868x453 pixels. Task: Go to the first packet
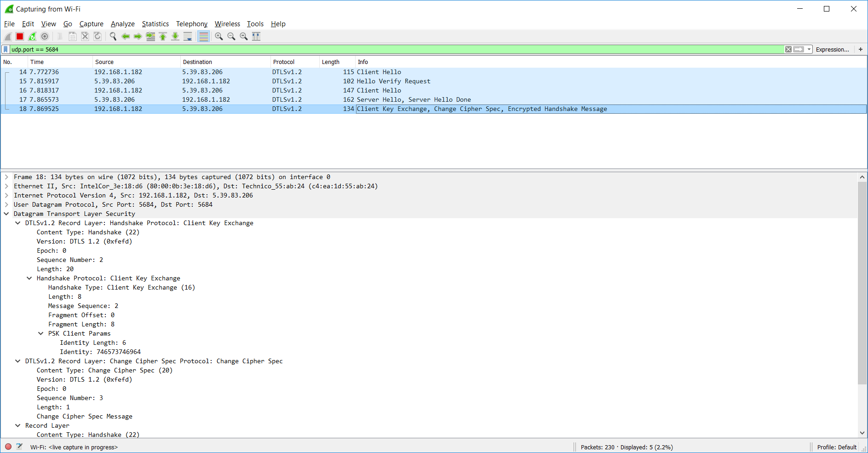(163, 36)
